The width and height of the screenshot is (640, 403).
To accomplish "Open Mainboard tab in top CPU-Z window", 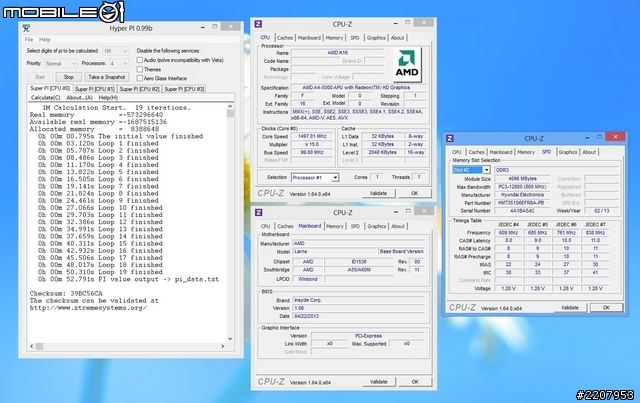I will [x=309, y=38].
